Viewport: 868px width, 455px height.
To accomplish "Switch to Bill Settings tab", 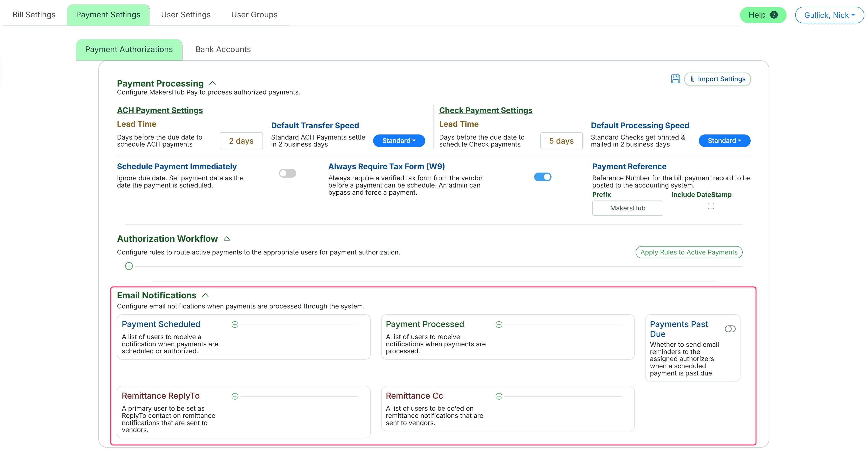I will [x=34, y=15].
